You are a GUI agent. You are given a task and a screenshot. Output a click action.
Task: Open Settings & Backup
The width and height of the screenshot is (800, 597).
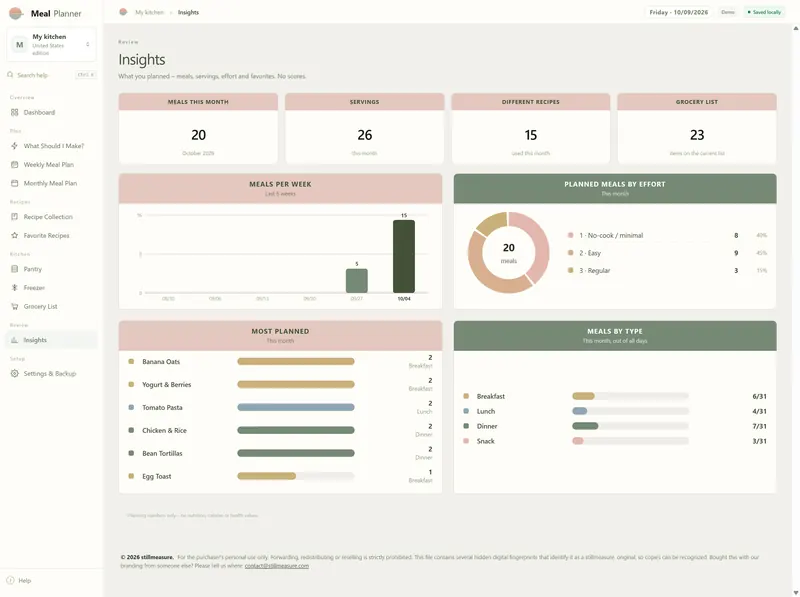[x=51, y=374]
